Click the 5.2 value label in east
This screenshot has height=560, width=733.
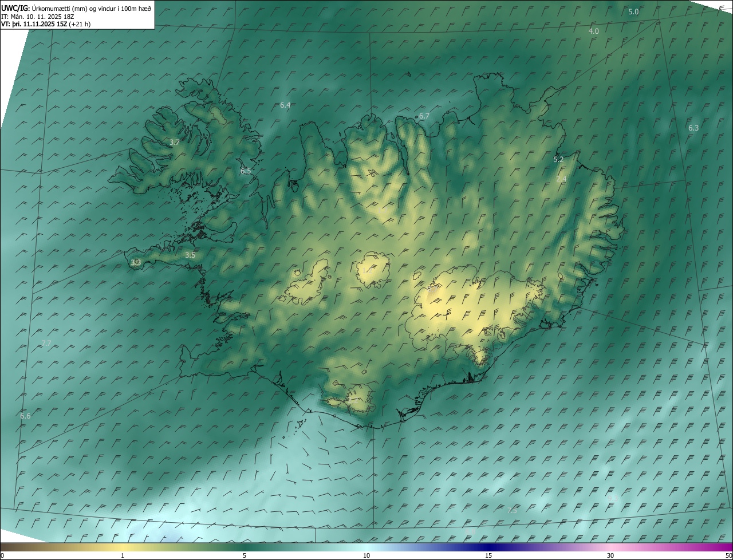[x=559, y=159]
